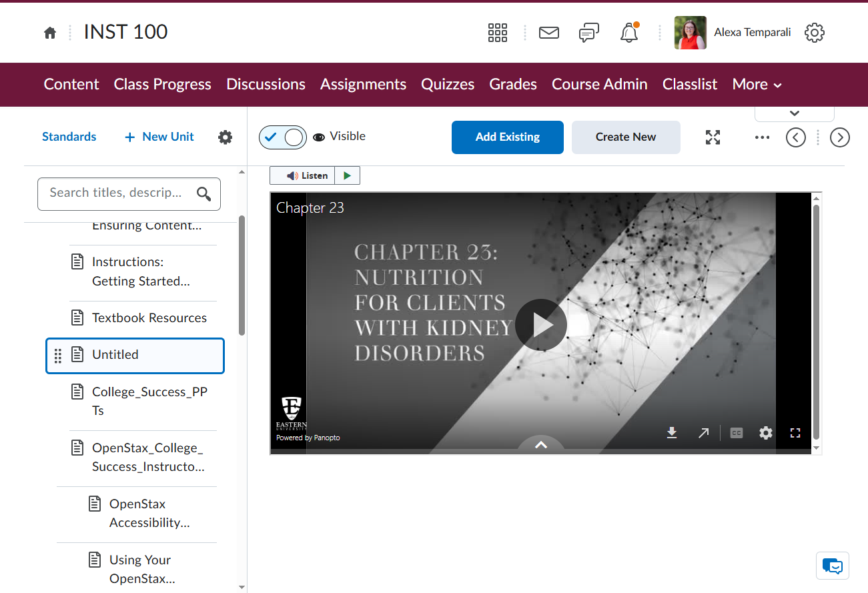Open admin tools gear icon
This screenshot has height=593, width=868.
pyautogui.click(x=815, y=33)
